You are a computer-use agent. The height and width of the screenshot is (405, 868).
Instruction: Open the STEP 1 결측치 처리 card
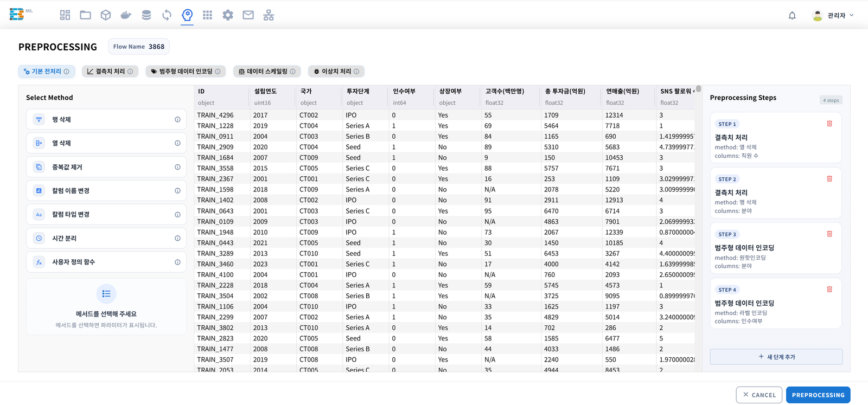click(x=776, y=138)
